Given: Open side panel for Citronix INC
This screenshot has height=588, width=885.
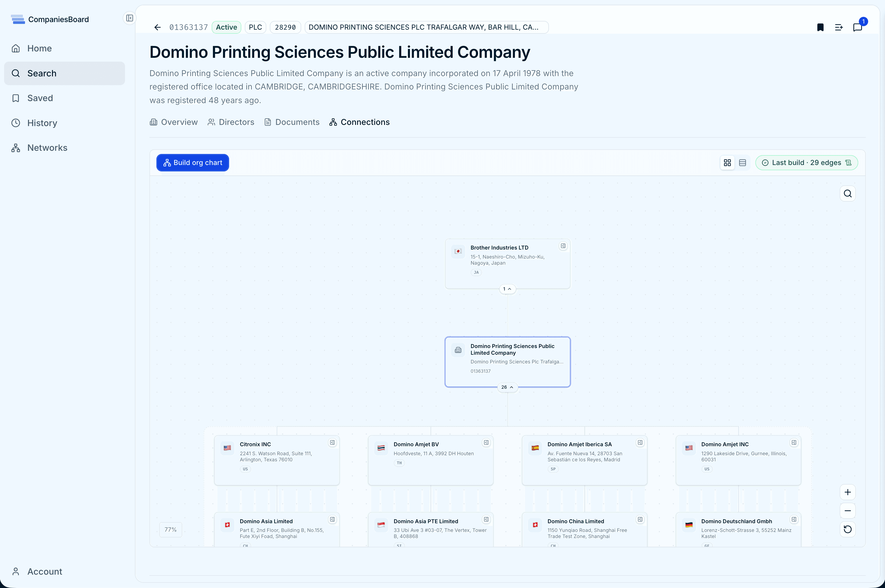Looking at the screenshot, I should pos(333,442).
